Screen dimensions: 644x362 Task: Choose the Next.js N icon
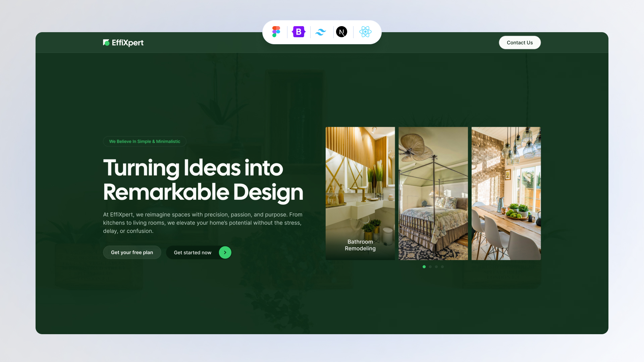pyautogui.click(x=341, y=32)
